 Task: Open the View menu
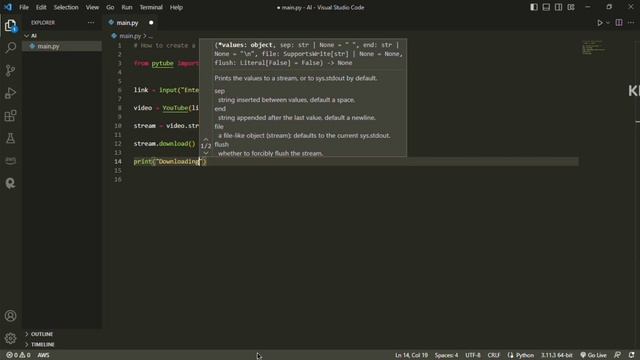tap(92, 7)
